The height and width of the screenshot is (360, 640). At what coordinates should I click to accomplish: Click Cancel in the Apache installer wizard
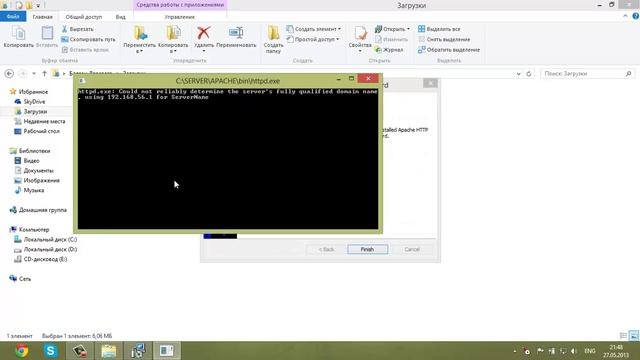point(412,249)
